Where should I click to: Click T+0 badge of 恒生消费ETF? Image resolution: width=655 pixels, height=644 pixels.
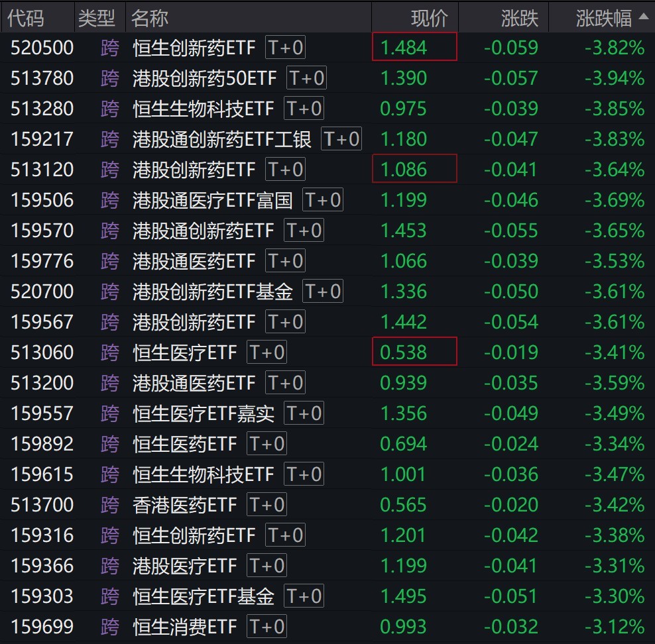pos(267,626)
